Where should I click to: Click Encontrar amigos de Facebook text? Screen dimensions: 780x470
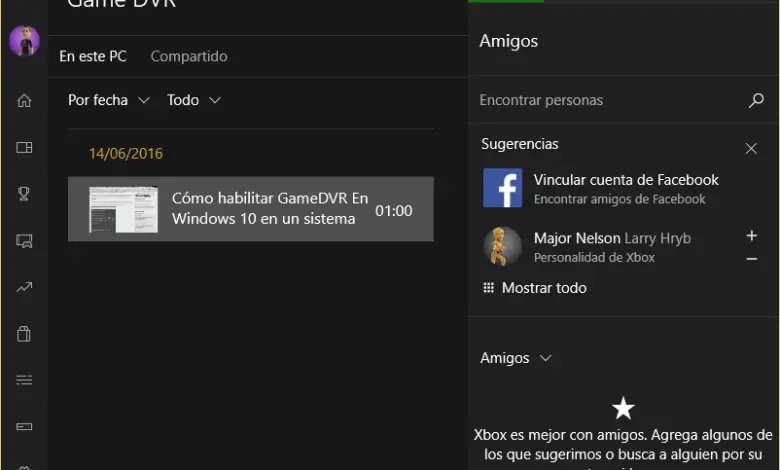coord(620,199)
